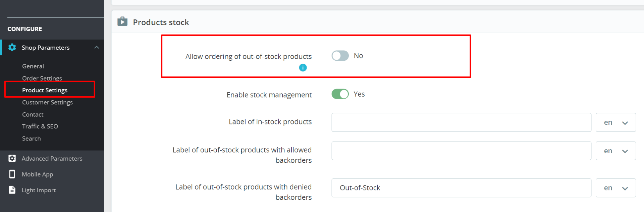Screen dimensions: 644x212
Task: Open Customer Settings
Action: click(x=47, y=102)
